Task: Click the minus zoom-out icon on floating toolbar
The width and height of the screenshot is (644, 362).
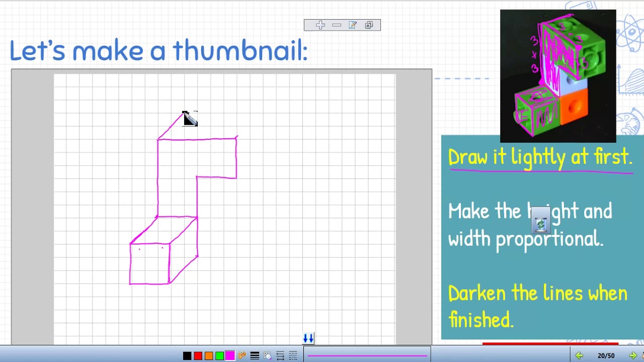Action: coord(337,25)
